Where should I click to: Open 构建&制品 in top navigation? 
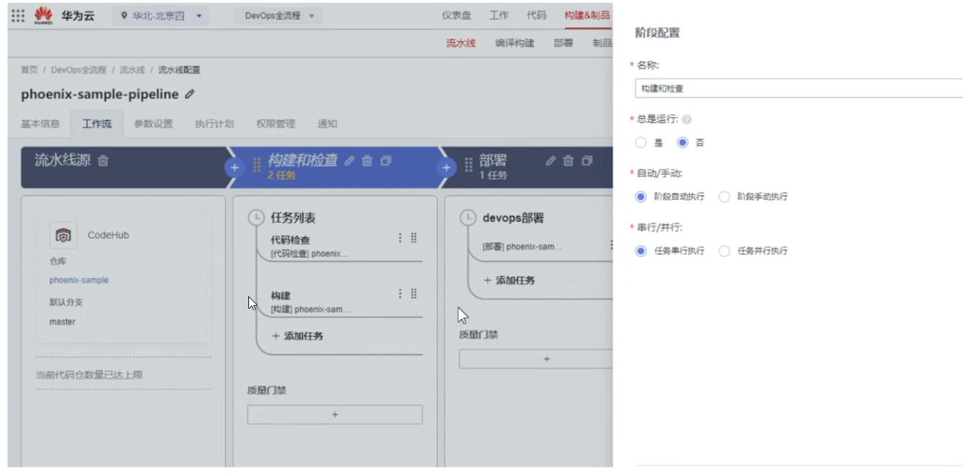(x=587, y=15)
